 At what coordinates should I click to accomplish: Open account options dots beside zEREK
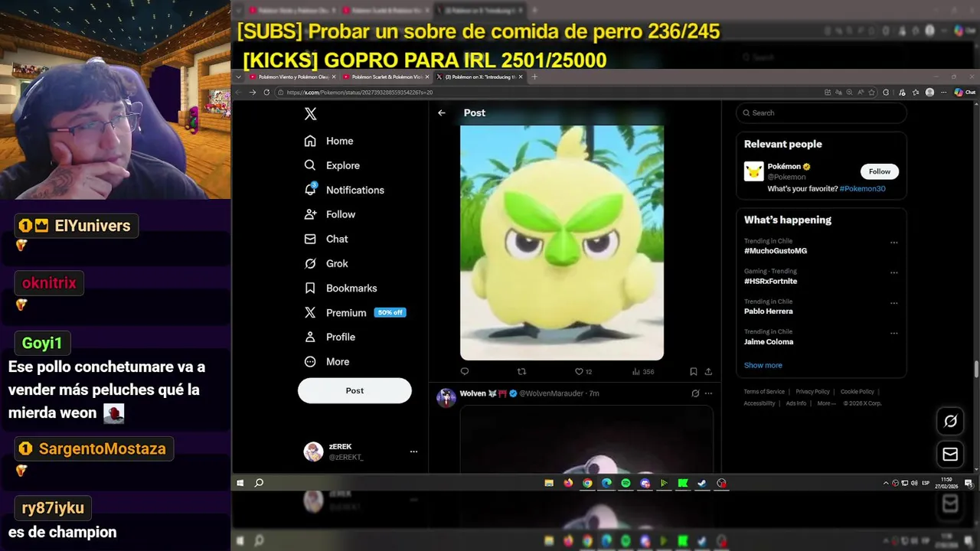click(x=413, y=452)
